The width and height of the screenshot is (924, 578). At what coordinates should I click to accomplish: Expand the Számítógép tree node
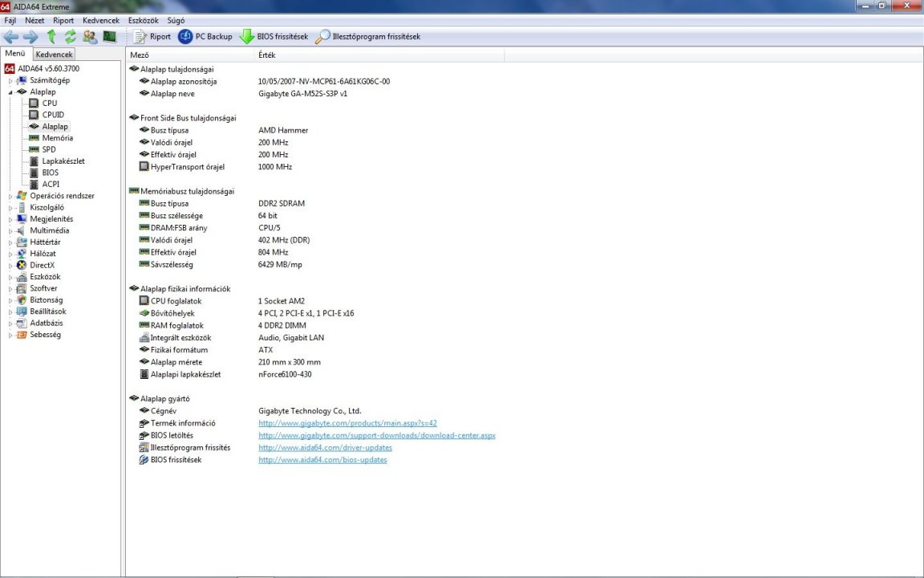tap(10, 81)
